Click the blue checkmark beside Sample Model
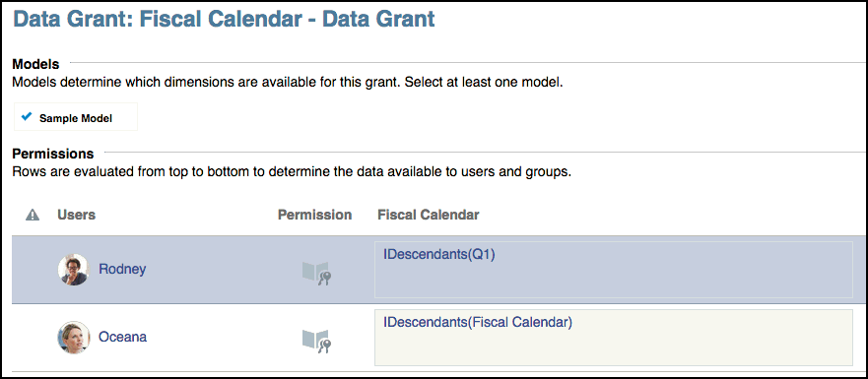Screen dimensions: 868x379 point(27,117)
